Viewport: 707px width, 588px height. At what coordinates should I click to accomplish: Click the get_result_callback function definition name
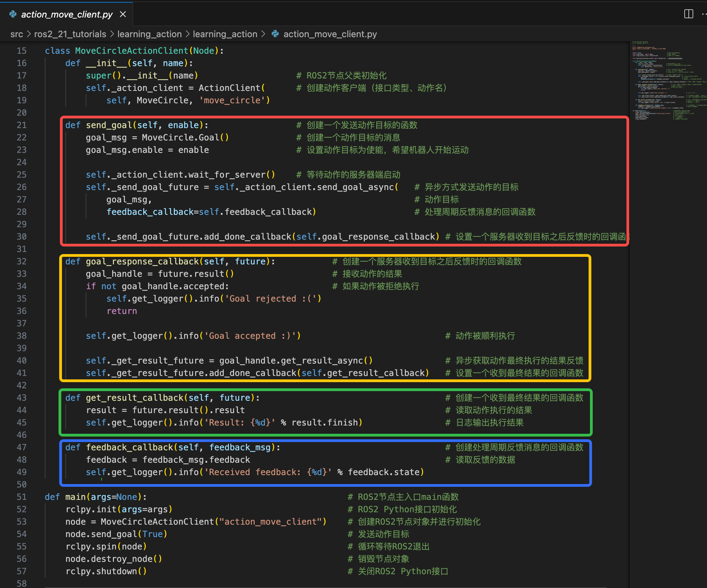pyautogui.click(x=135, y=398)
